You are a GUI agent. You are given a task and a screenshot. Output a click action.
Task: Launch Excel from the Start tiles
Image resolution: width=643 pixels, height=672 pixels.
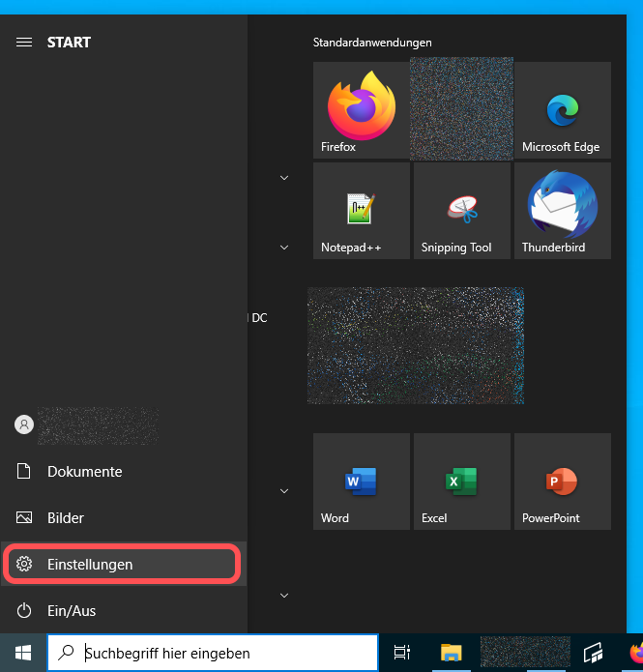click(x=461, y=482)
